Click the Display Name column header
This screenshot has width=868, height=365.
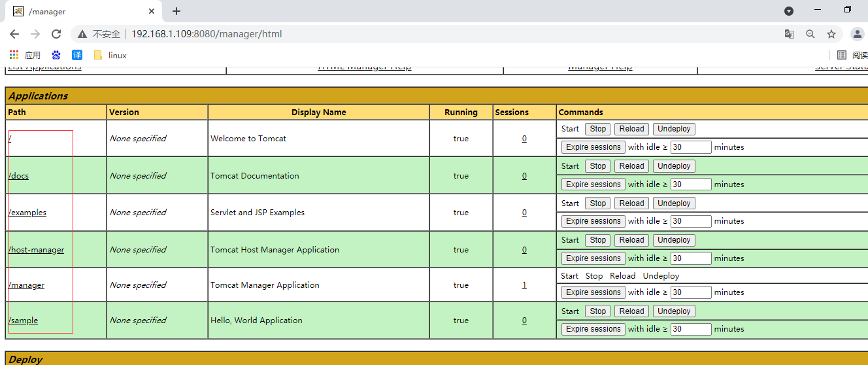pyautogui.click(x=319, y=113)
